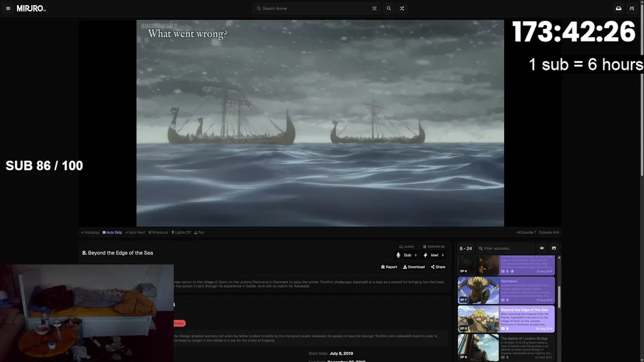Click the Drama genre tag
This screenshot has width=644, height=362.
tap(179, 323)
